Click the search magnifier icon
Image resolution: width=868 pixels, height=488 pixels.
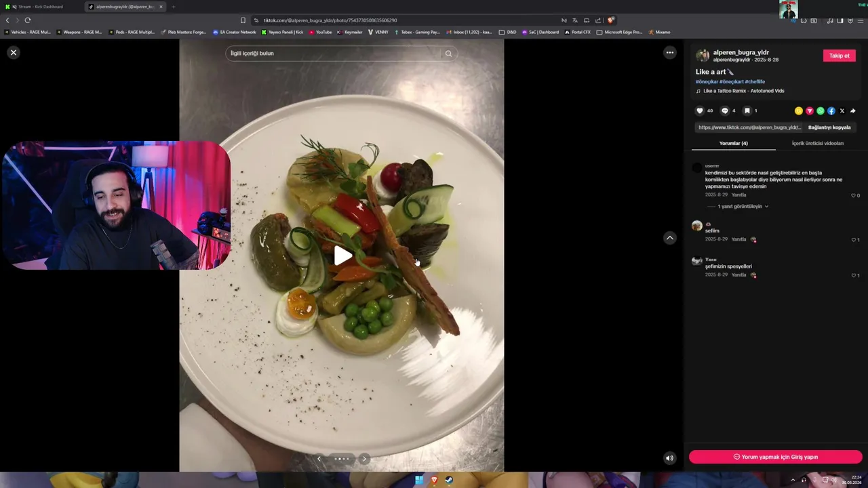click(448, 54)
